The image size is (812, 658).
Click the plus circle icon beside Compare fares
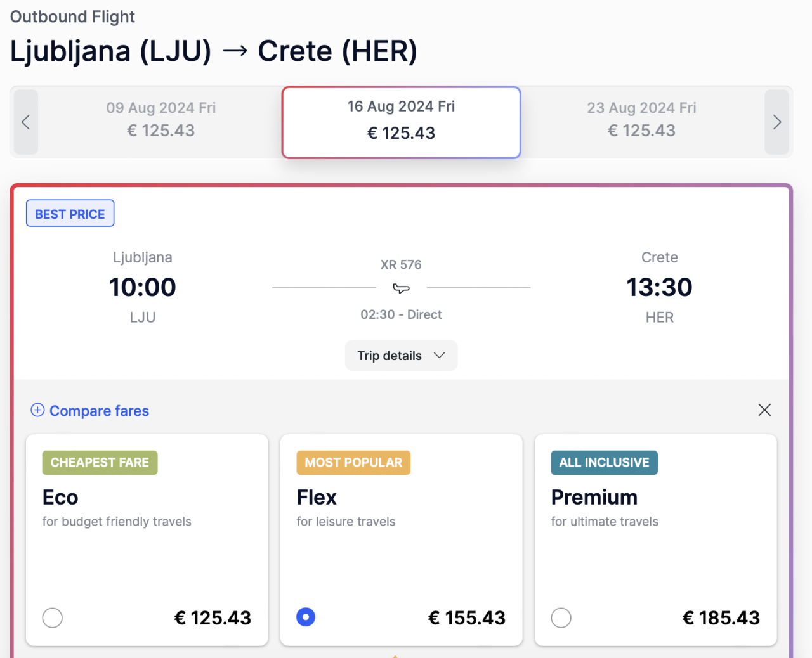point(37,410)
